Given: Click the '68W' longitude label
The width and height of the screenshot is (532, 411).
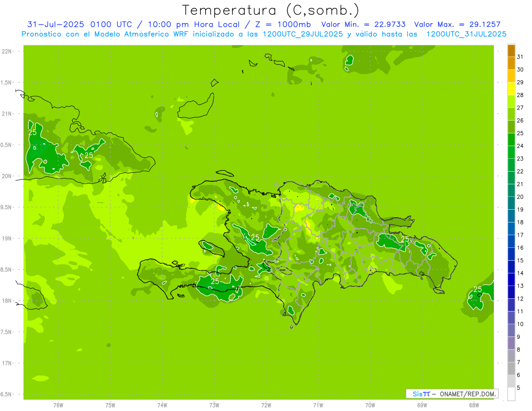Looking at the screenshot, I should [x=474, y=405].
